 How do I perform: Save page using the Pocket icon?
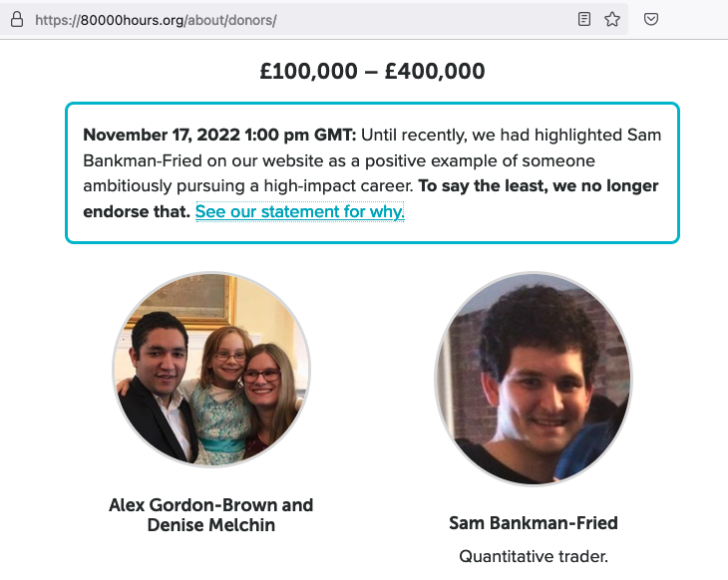(x=651, y=19)
